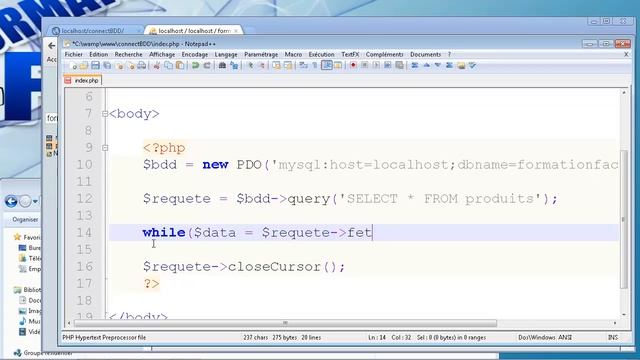The image size is (640, 360).
Task: Open Explorer's recent locations dropdown arrow
Action: tap(36, 201)
